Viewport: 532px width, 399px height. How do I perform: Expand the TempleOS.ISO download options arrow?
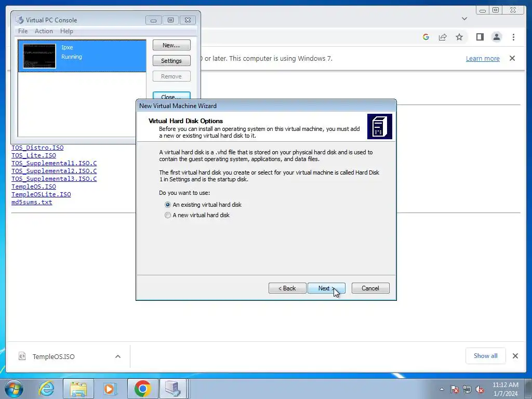pyautogui.click(x=118, y=356)
